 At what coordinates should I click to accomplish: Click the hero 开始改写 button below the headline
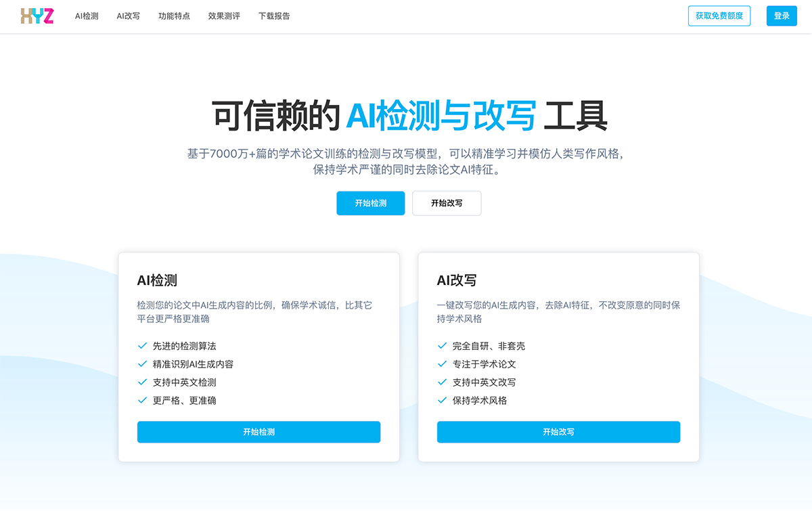(x=447, y=203)
